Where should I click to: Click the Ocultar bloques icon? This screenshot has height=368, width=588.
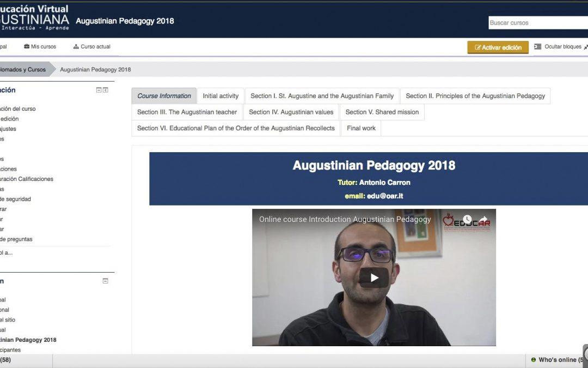click(537, 47)
